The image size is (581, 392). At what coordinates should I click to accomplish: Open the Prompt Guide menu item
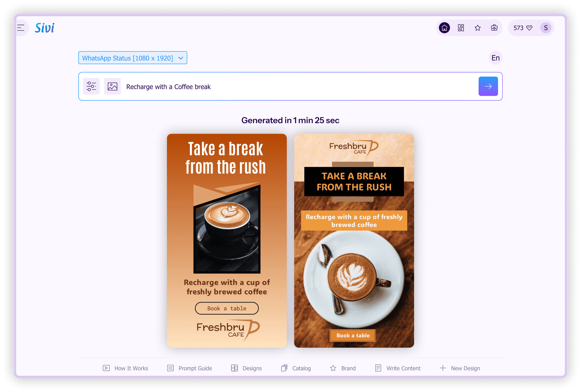tap(189, 368)
